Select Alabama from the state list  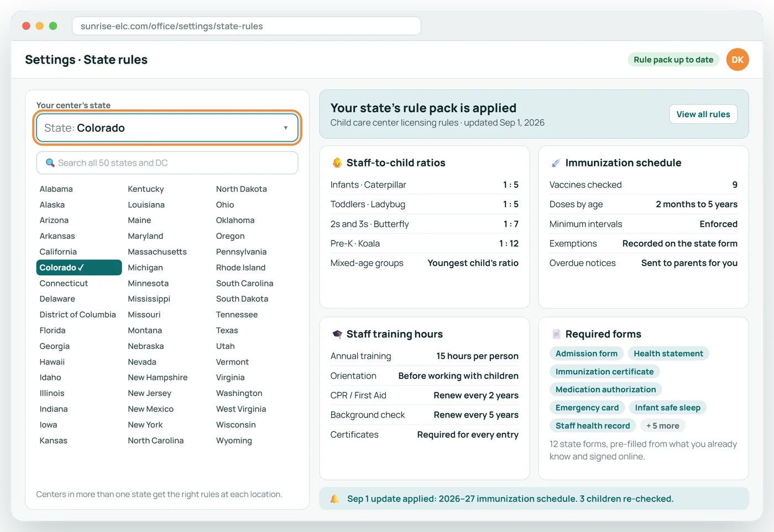[56, 189]
